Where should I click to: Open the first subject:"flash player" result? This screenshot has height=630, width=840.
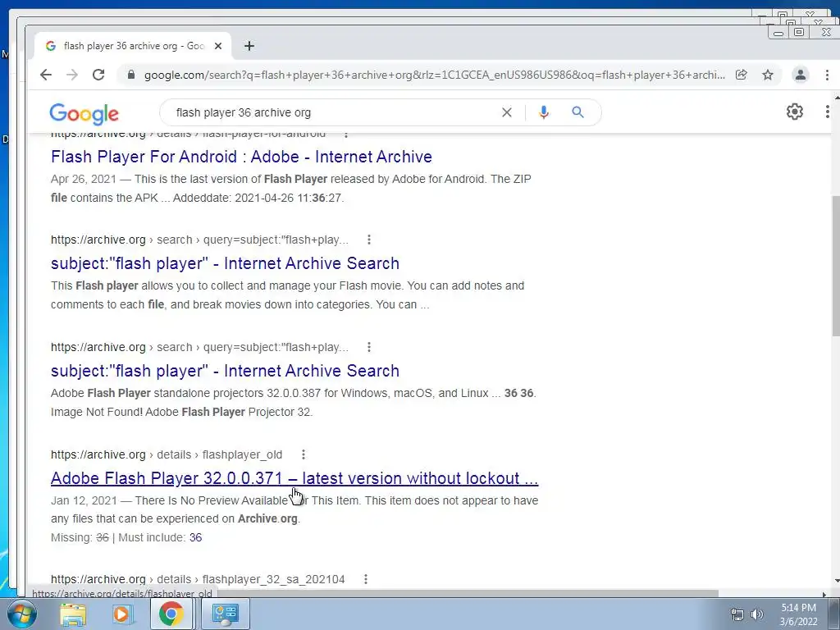(225, 263)
